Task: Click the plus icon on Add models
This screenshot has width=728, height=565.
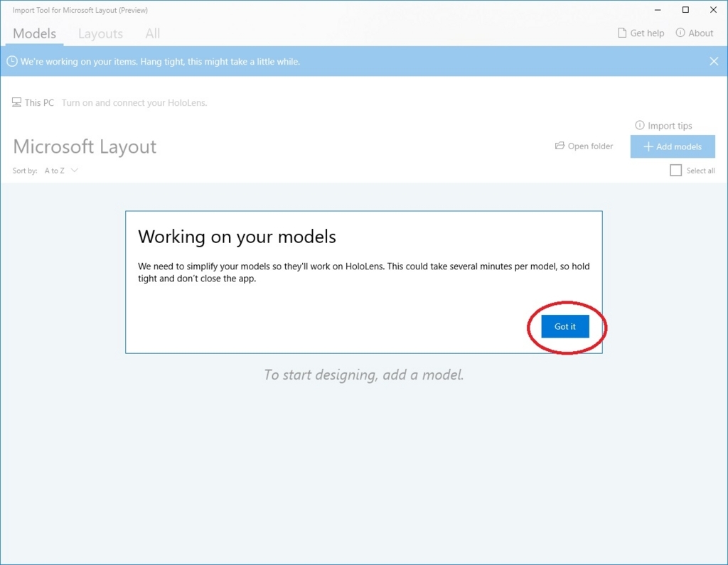Action: (x=648, y=146)
